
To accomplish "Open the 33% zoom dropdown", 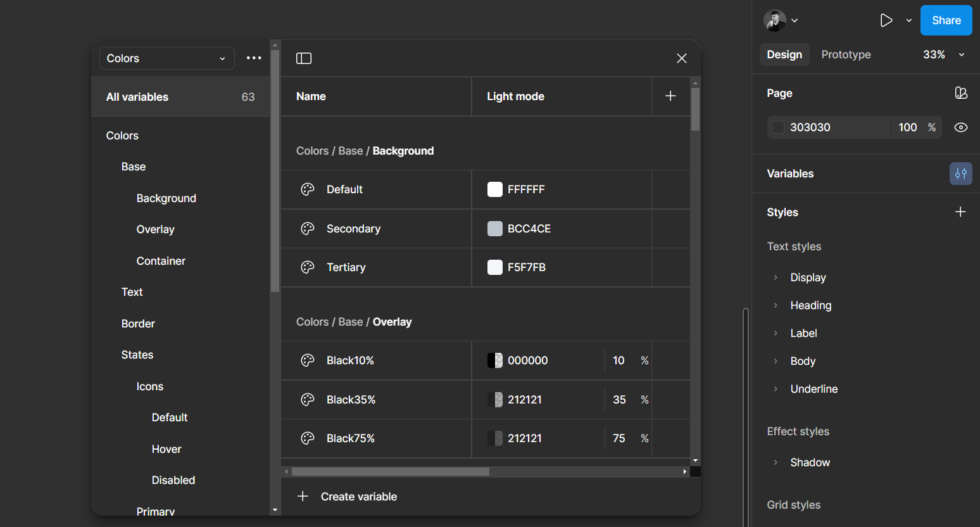I will click(x=943, y=54).
